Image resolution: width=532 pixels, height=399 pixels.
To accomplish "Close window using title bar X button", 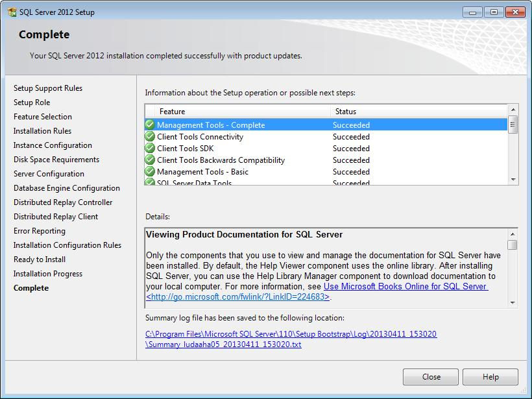I will [515, 12].
